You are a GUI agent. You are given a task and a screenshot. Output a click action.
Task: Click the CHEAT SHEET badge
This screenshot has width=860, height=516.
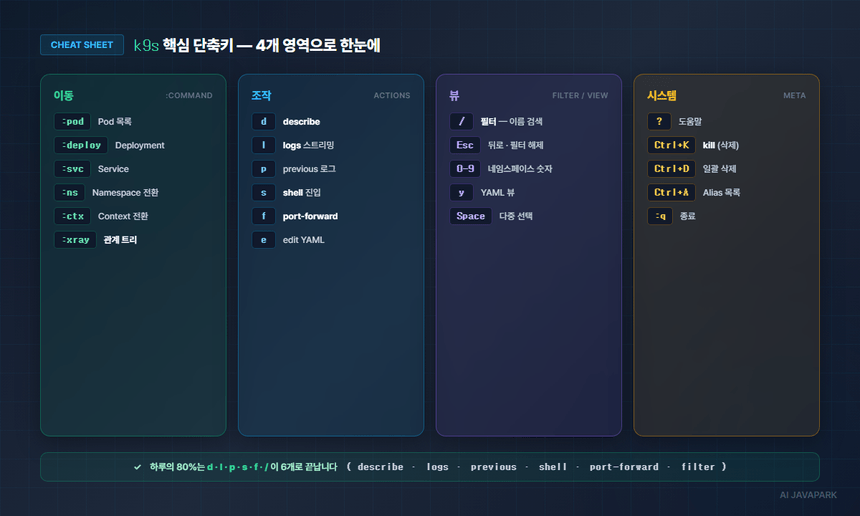coord(82,45)
